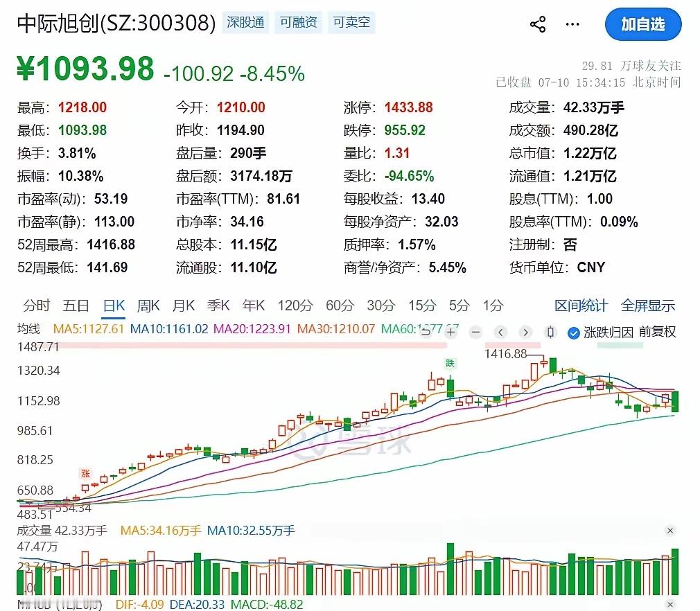Click the 市盈率(TTM) value 81.61
700x611 pixels.
(x=283, y=199)
